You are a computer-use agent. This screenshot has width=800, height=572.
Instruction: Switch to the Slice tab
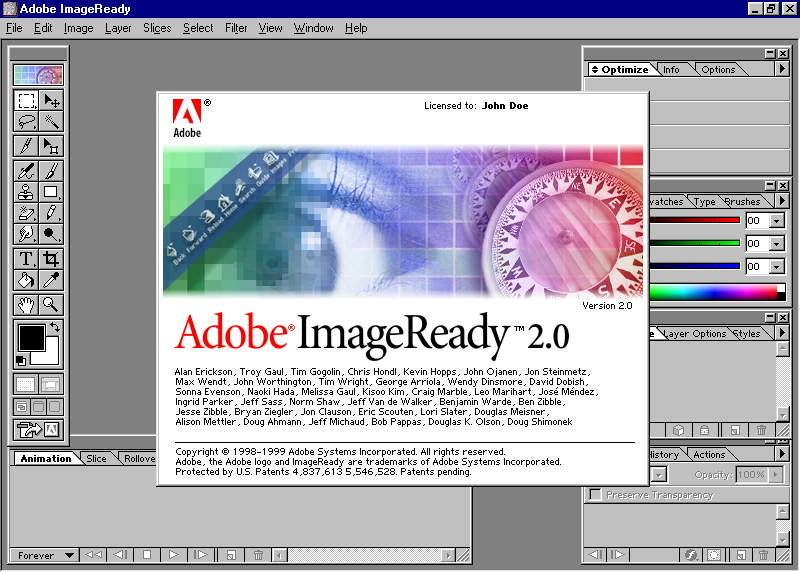tap(96, 459)
